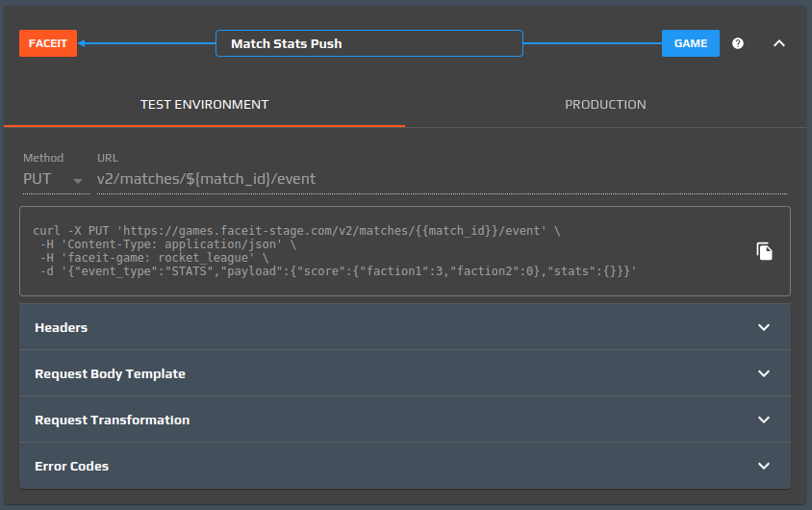
Task: Click the Request Body Template chevron
Action: point(764,373)
